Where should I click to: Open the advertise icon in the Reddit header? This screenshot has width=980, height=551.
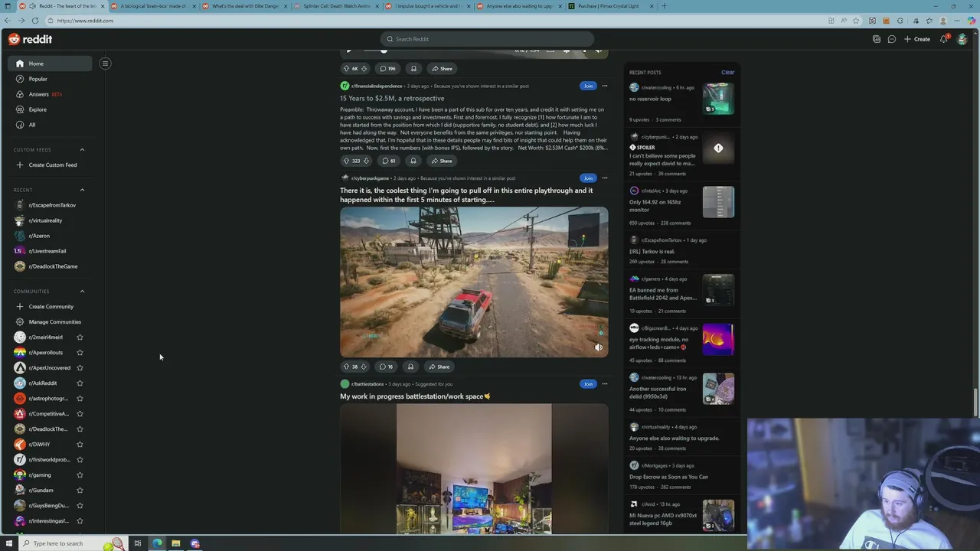(877, 39)
